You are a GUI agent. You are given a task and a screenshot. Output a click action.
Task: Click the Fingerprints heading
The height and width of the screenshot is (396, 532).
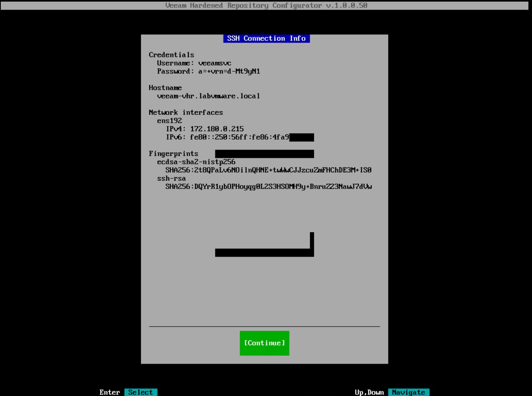point(174,154)
